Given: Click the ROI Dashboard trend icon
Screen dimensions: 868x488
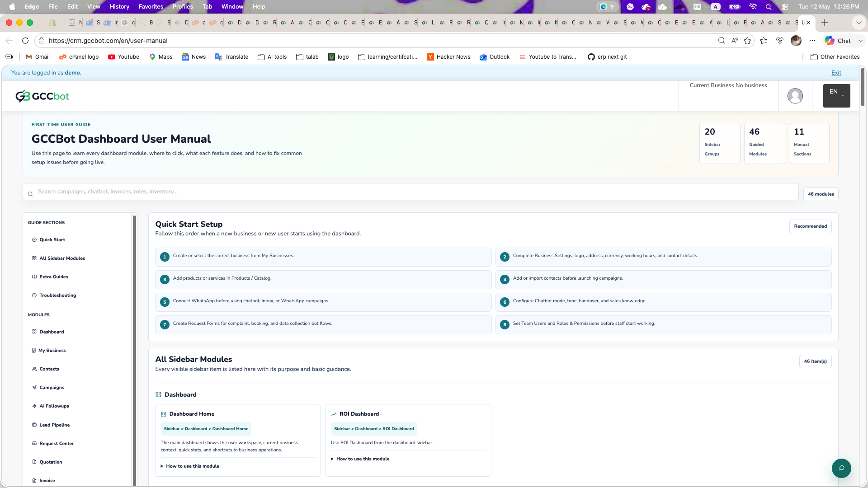Looking at the screenshot, I should pos(334,414).
